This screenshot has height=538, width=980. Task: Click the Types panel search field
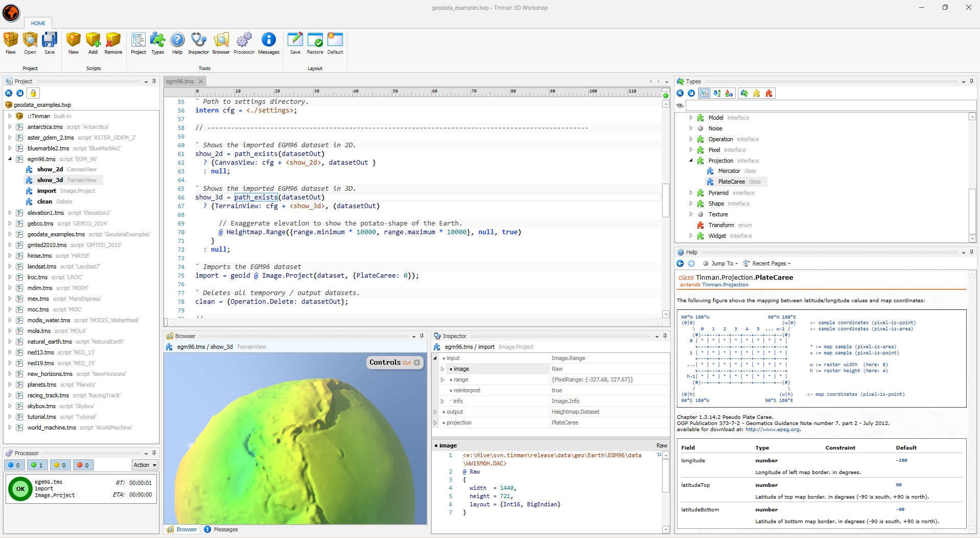pyautogui.click(x=830, y=105)
